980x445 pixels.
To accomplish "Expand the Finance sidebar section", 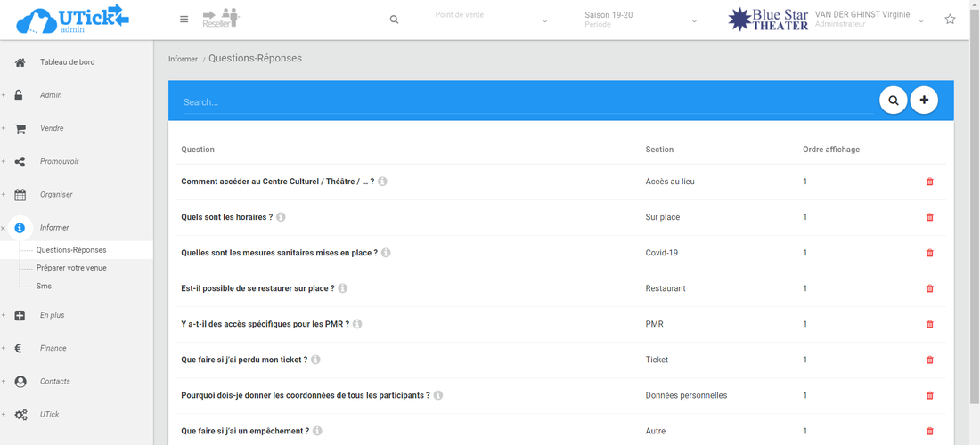I will tap(53, 348).
